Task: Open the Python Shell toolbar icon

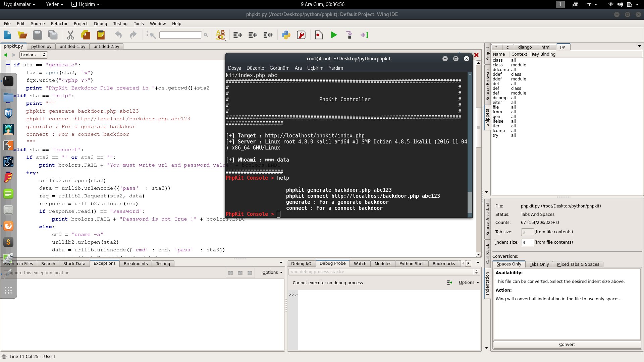Action: click(286, 35)
